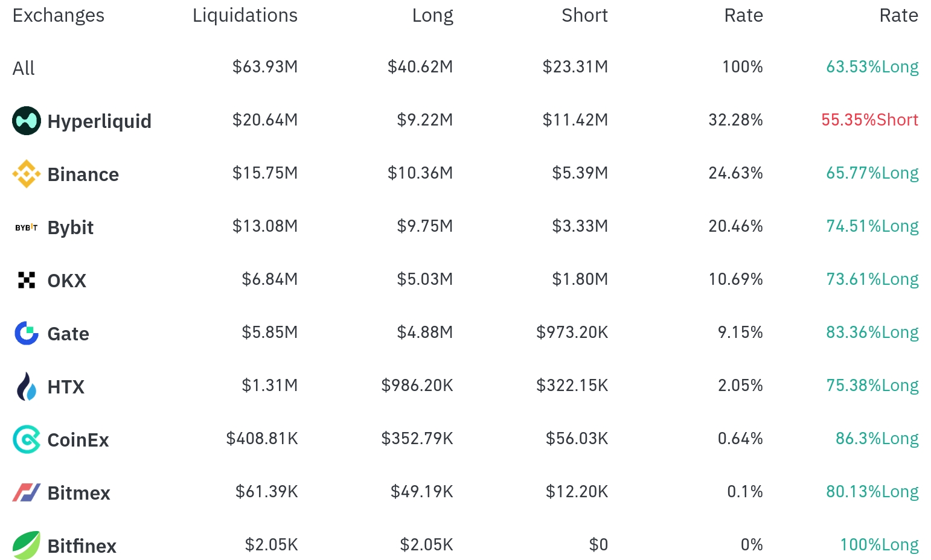
Task: Sort by the Long column header
Action: pos(432,16)
